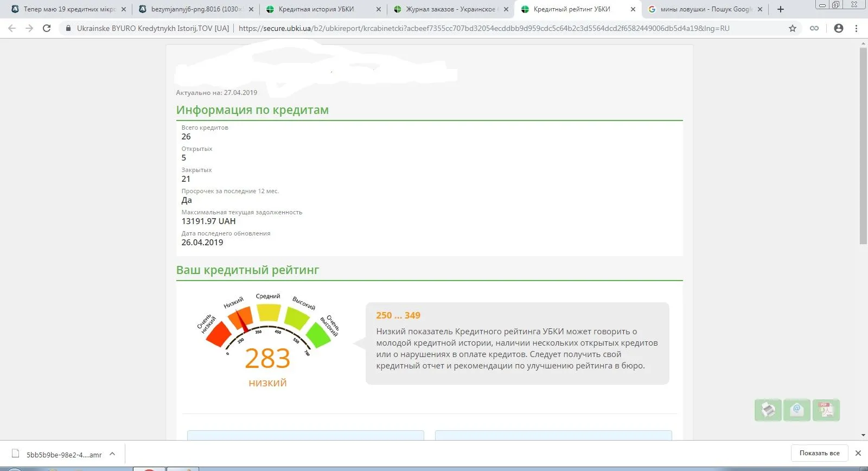Download the report as PDF
This screenshot has width=868, height=471.
click(826, 410)
